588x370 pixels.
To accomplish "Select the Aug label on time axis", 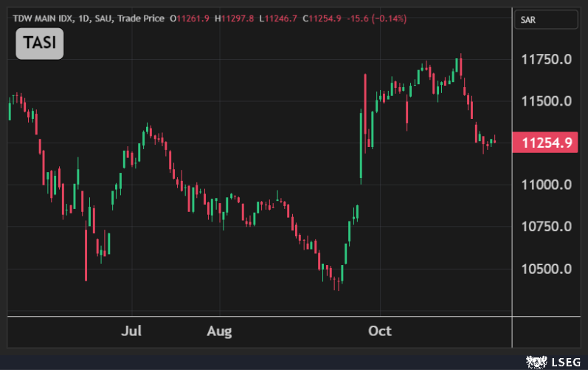I will tap(219, 330).
